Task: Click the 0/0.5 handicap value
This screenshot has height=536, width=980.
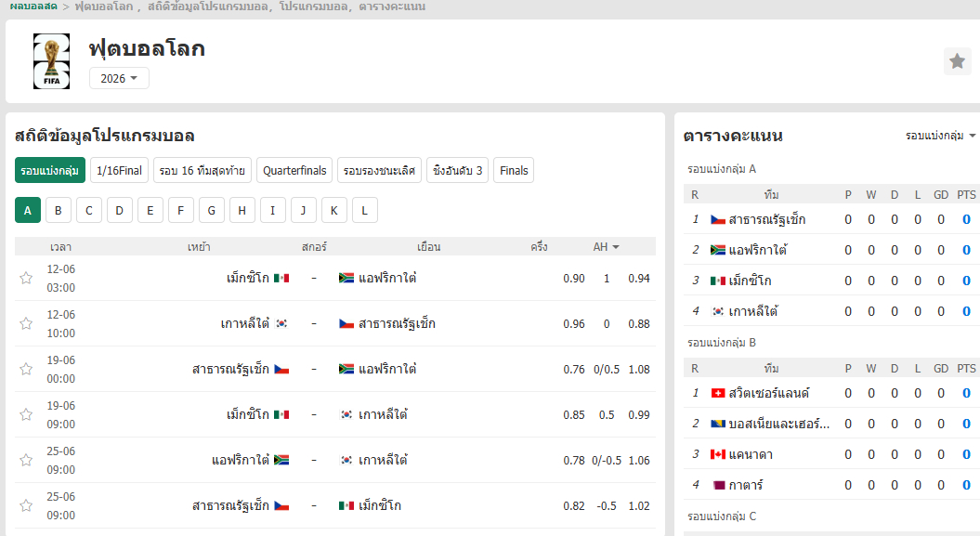Action: [x=607, y=369]
